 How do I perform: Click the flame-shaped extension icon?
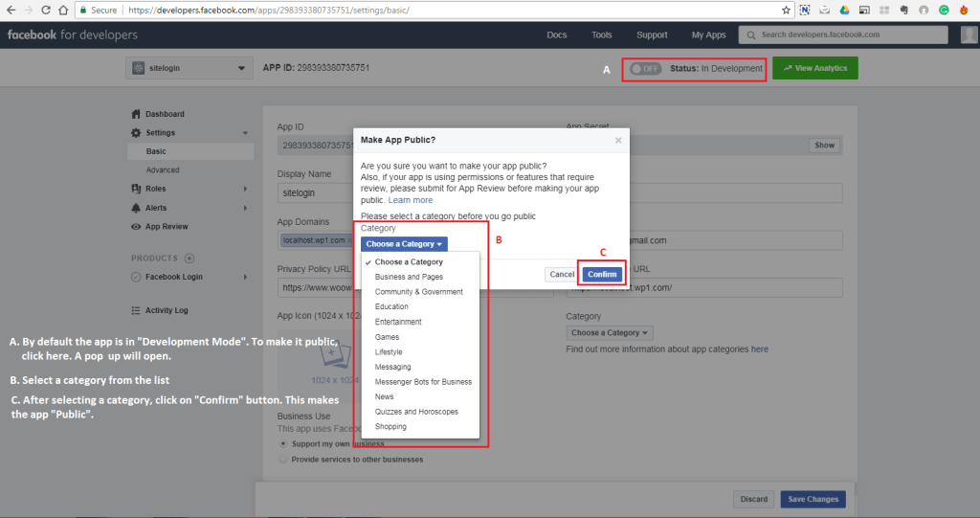964,10
